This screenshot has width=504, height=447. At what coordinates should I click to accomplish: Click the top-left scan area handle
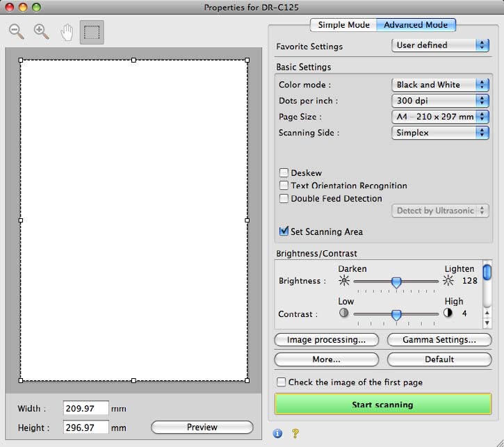pos(21,60)
